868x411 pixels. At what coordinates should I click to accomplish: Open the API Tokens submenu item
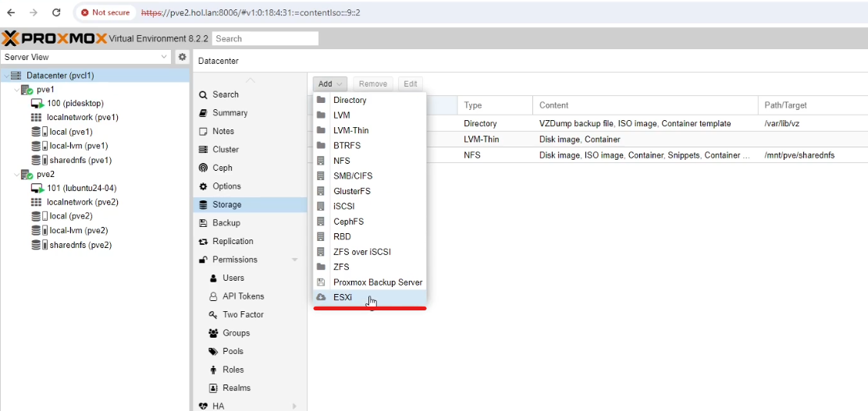251,296
